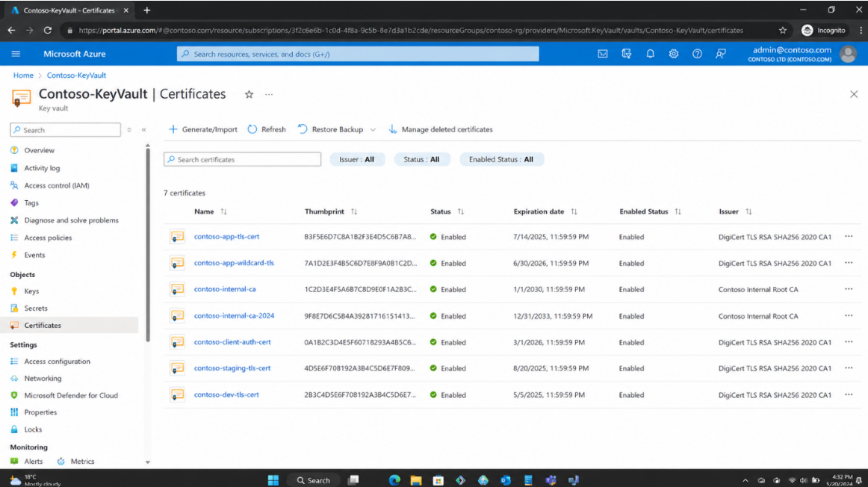The image size is (868, 487).
Task: Open Access policies menu item
Action: [x=48, y=238]
